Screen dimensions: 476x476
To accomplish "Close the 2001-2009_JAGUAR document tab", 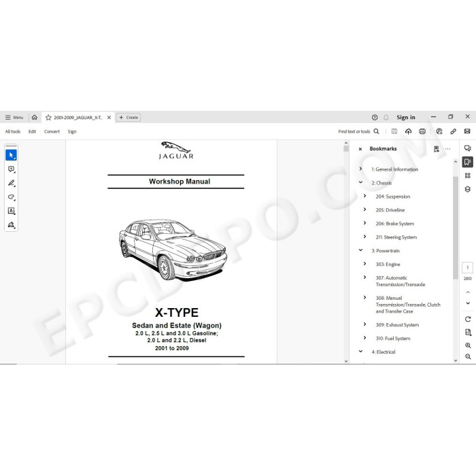I will pyautogui.click(x=109, y=118).
